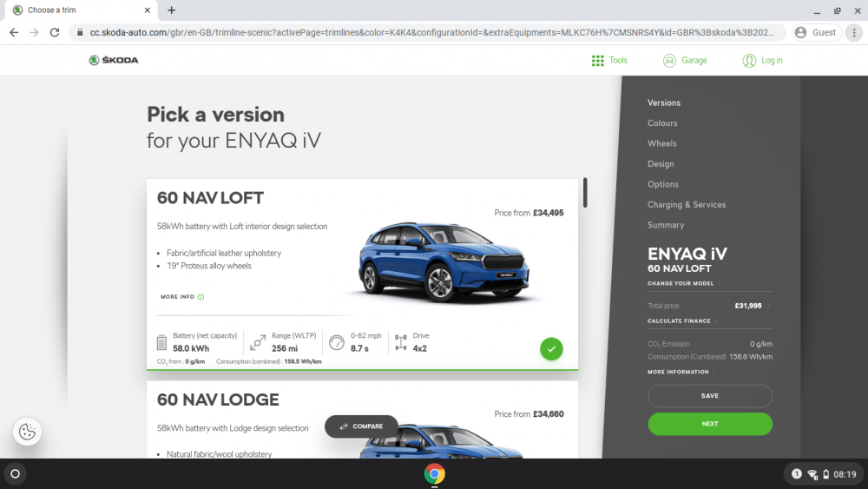Expand the Total price chevron
Screen dimensions: 868x489
pos(768,306)
